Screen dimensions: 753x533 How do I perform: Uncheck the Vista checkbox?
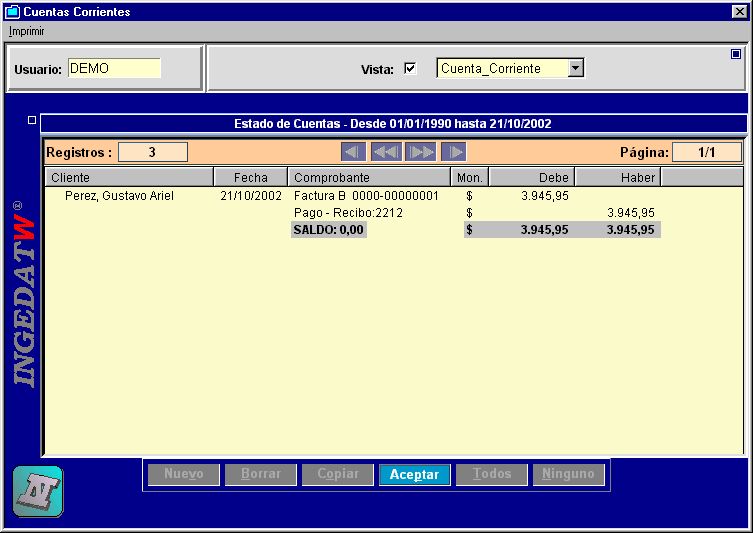point(410,68)
